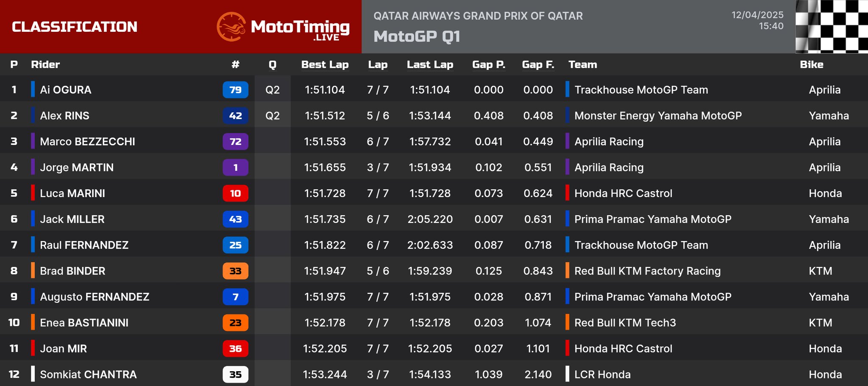Click Somkiat Chantra's white 35 badge
This screenshot has width=868, height=386.
235,374
